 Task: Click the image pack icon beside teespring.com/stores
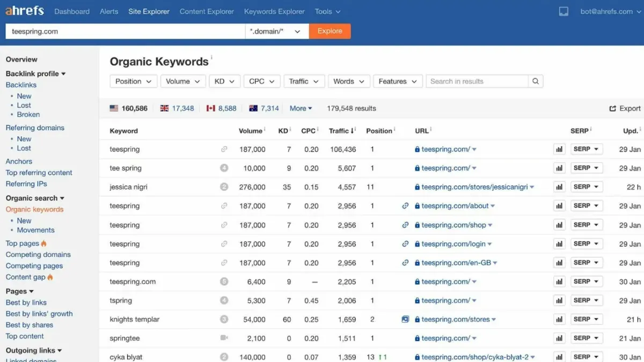pos(405,319)
